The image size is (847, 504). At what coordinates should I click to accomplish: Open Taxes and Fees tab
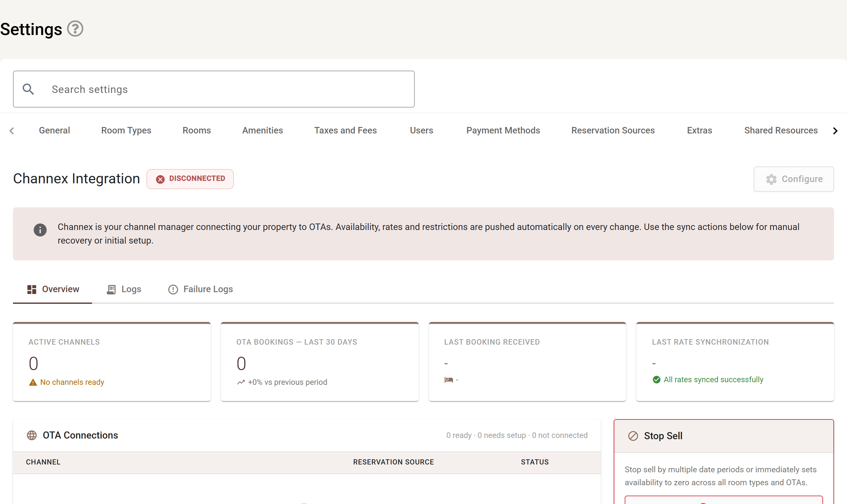coord(345,131)
